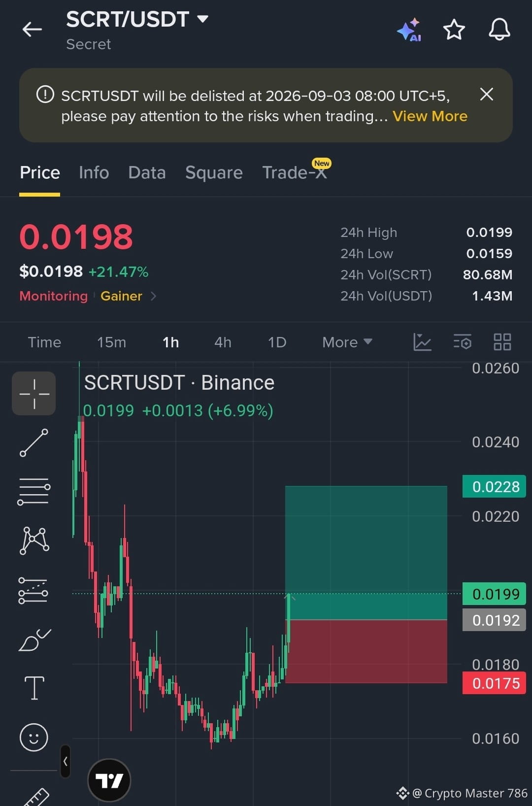Screen dimensions: 532x806
Task: Open the AI assistant sparkle icon
Action: point(409,30)
